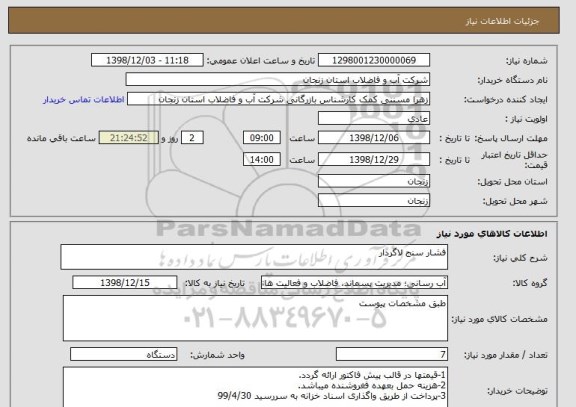Select goods need date 1398/12/15
This screenshot has width=576, height=407.
point(125,283)
